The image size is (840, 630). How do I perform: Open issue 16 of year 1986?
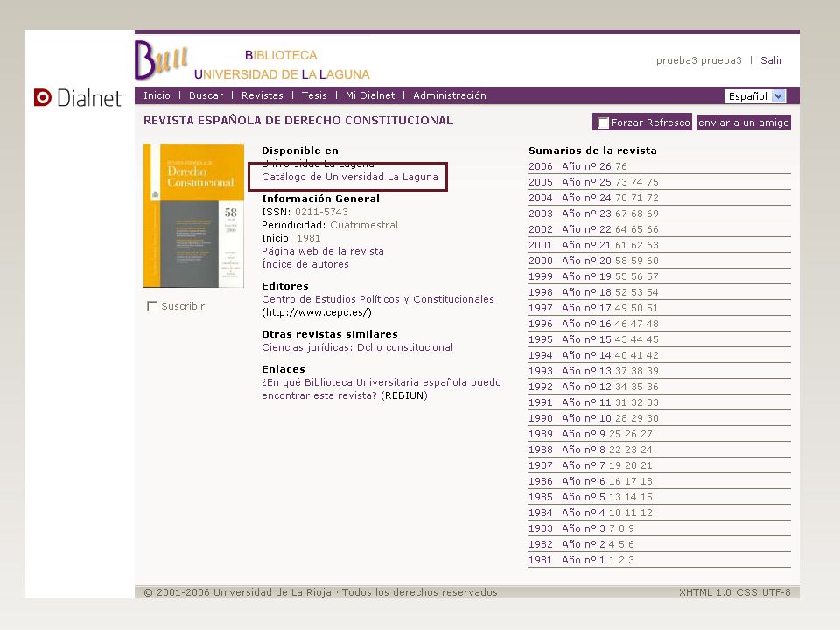pos(615,481)
